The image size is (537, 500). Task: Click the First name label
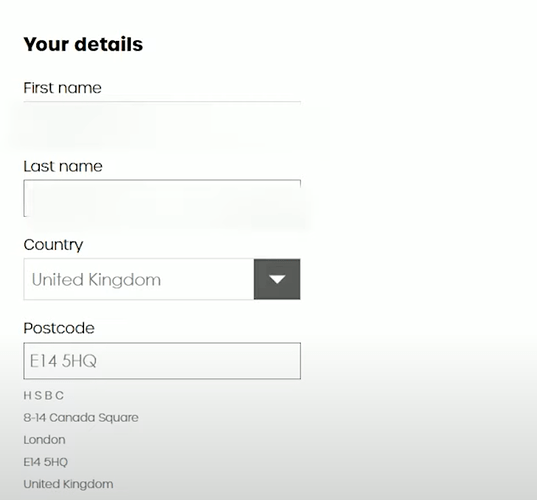coord(62,88)
